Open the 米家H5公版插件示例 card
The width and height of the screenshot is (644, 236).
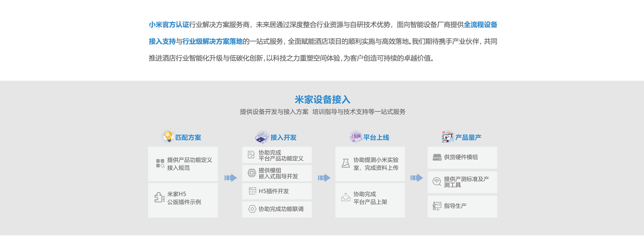click(x=183, y=200)
